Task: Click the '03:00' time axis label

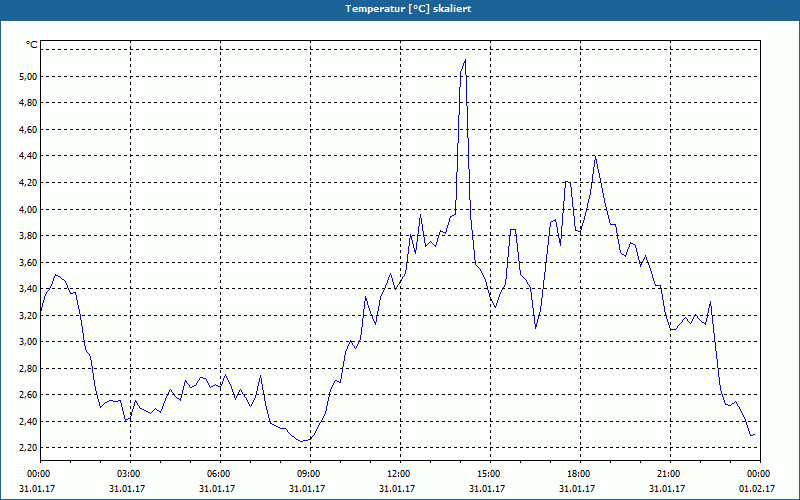Action: 130,474
